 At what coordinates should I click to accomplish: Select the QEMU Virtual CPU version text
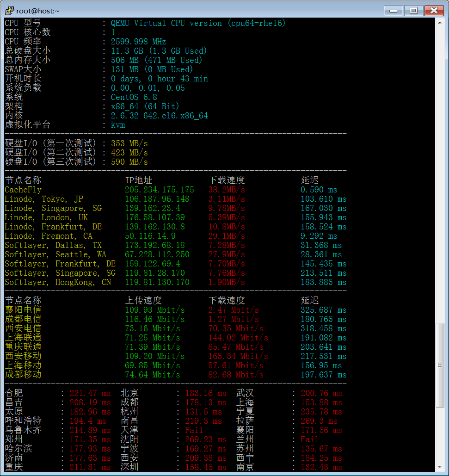pyautogui.click(x=198, y=23)
